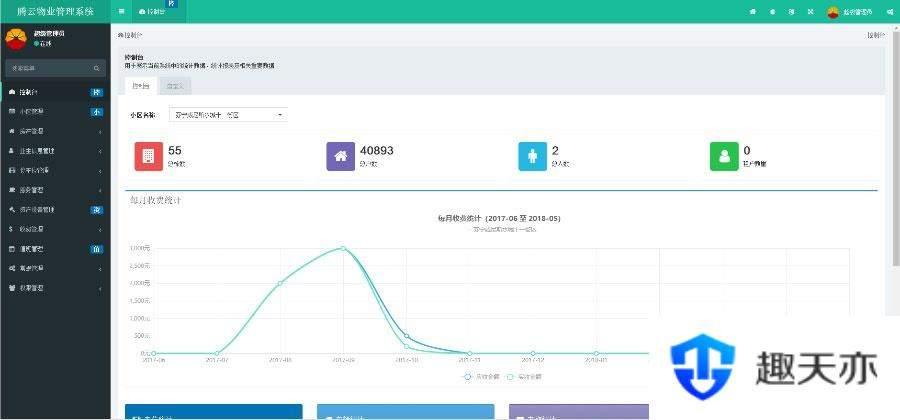Click the 控 badge beside 控制台
Viewport: 900px width, 420px height.
pyautogui.click(x=97, y=92)
